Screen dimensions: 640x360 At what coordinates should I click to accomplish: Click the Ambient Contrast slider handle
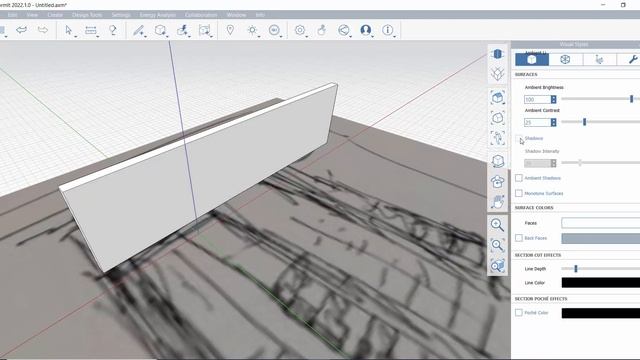click(584, 122)
